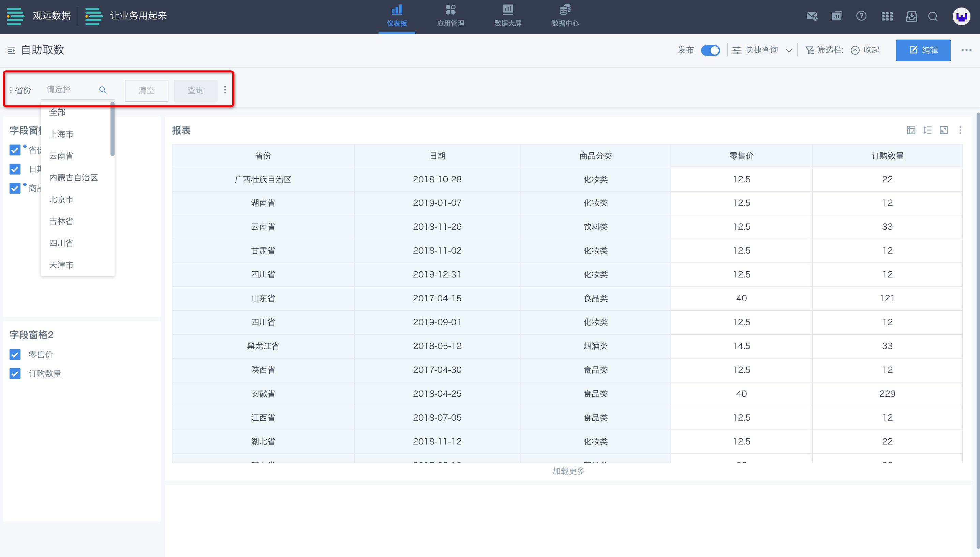Click the mail notification icon in header

[812, 16]
